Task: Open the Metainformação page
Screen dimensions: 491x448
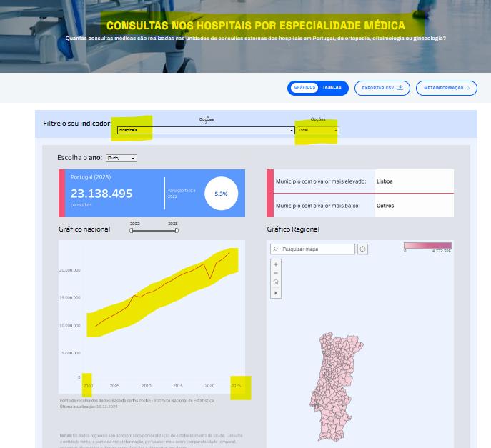Action: click(x=447, y=88)
